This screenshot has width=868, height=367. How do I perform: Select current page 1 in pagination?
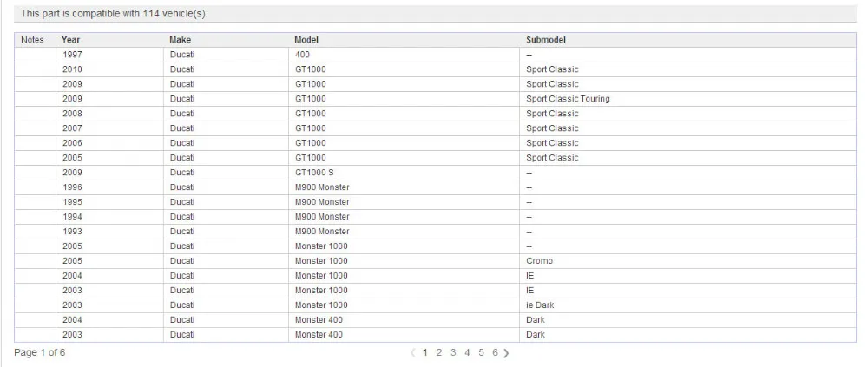click(425, 352)
